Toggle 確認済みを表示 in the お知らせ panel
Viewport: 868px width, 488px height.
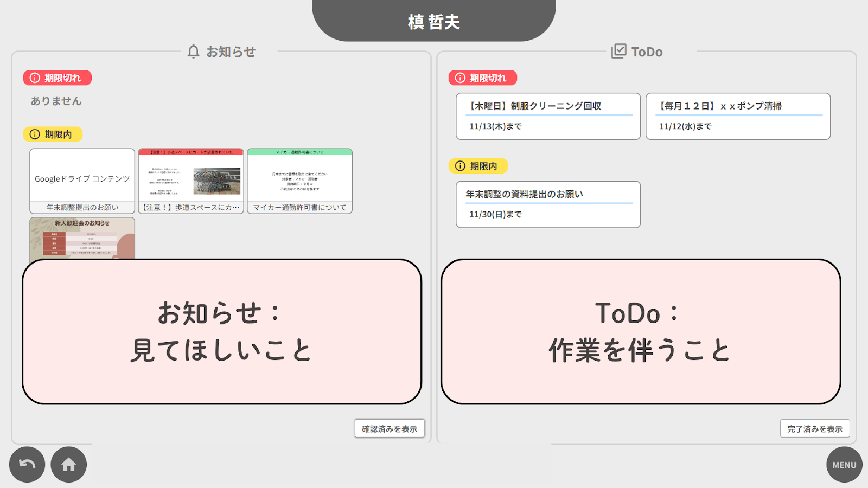tap(390, 428)
